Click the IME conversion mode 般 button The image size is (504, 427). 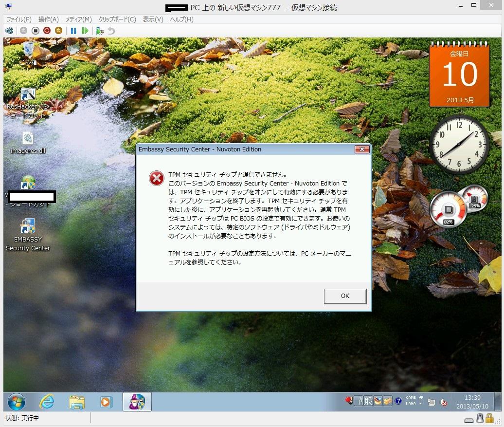tap(368, 401)
